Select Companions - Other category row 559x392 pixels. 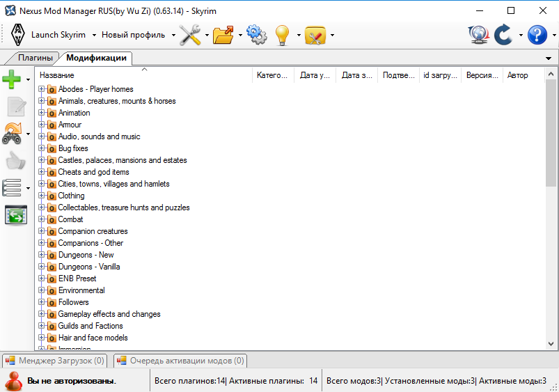coord(90,242)
